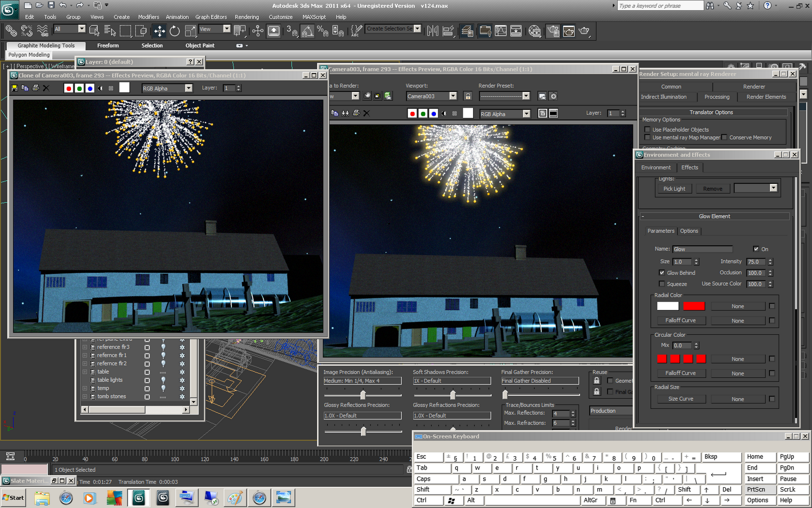Open the Material Editor icon

(x=534, y=31)
